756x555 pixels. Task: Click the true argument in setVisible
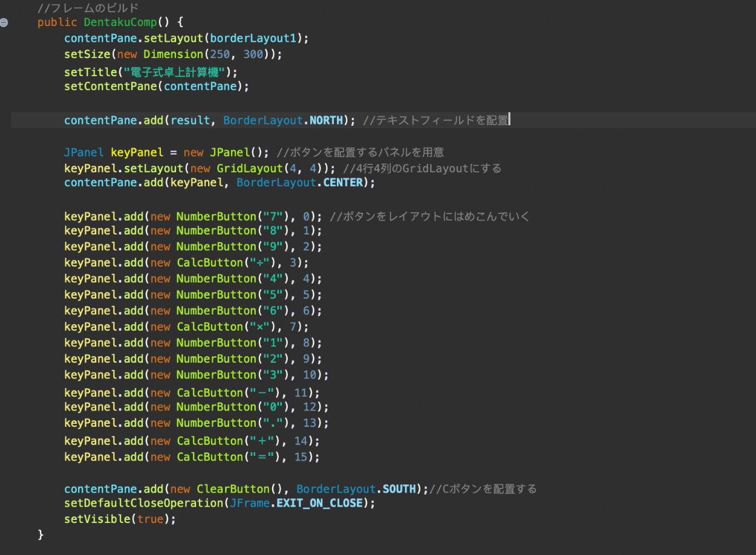150,519
